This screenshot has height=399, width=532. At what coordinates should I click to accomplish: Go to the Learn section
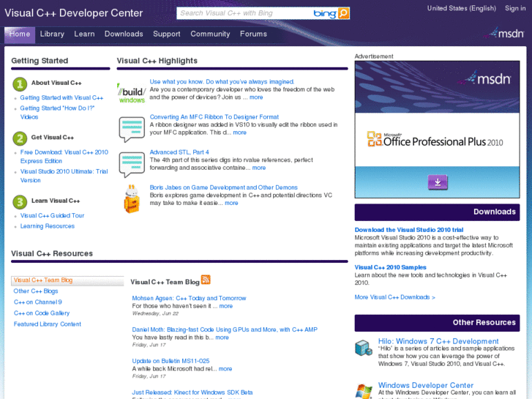point(84,34)
